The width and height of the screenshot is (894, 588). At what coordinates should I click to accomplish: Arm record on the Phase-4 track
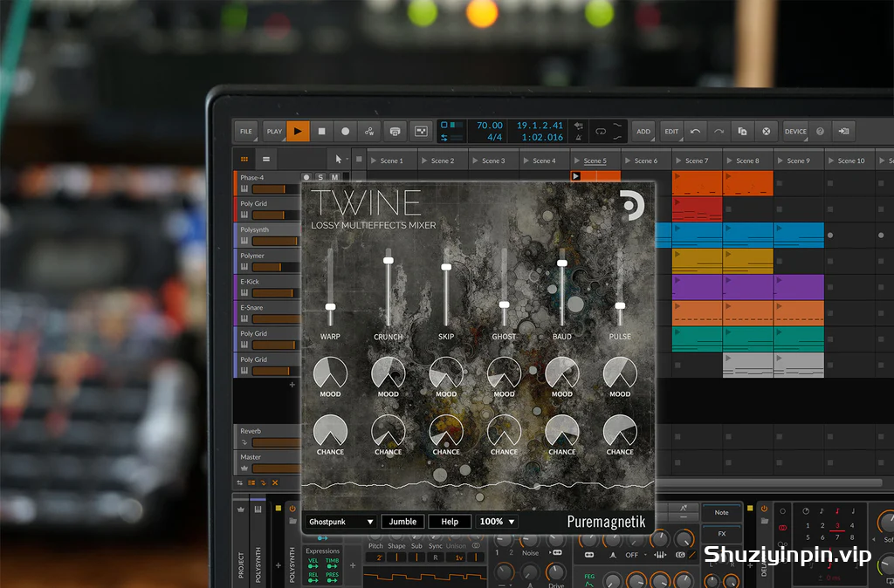pyautogui.click(x=306, y=177)
